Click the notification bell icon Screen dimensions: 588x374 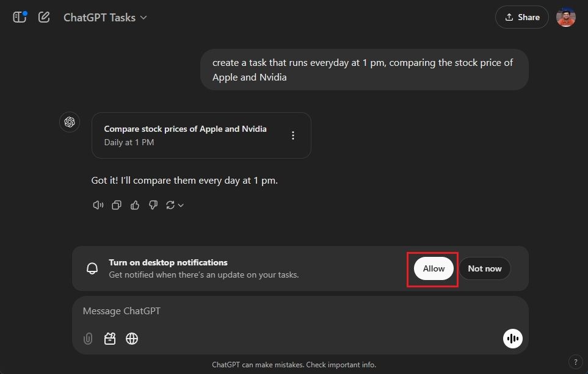tap(92, 268)
